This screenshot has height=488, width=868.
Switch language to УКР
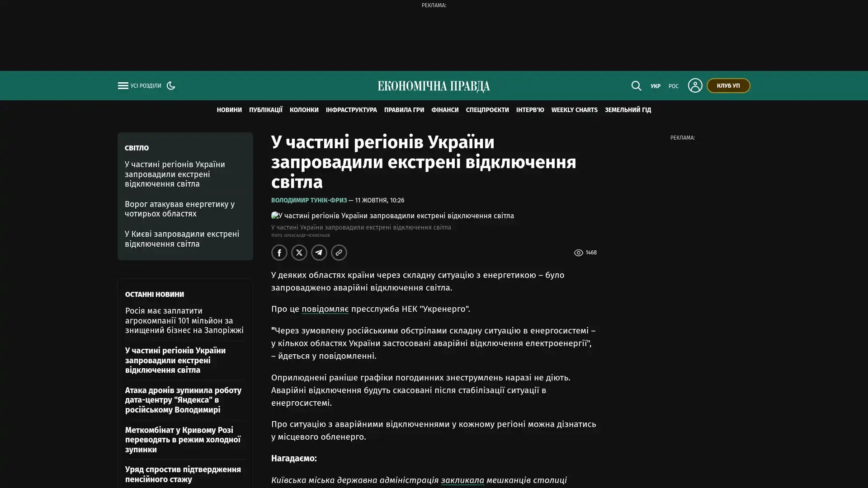pyautogui.click(x=656, y=86)
